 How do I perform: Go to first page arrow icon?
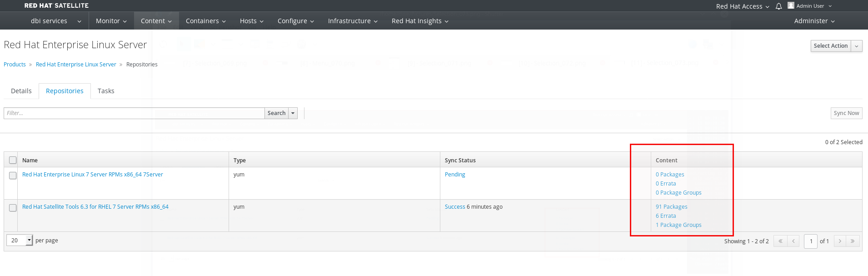tap(780, 241)
